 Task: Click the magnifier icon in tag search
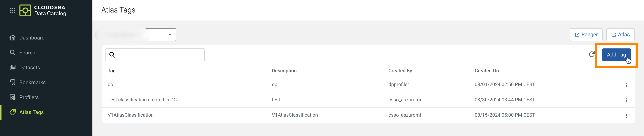(112, 55)
